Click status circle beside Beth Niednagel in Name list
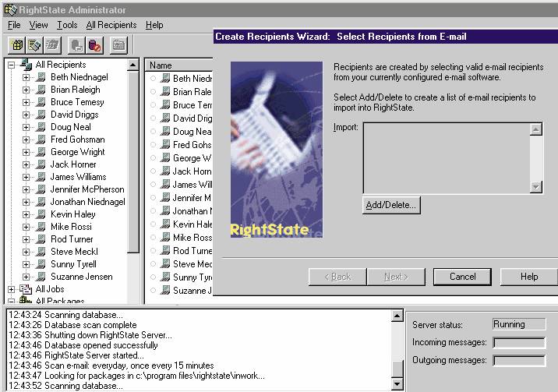 pos(153,79)
